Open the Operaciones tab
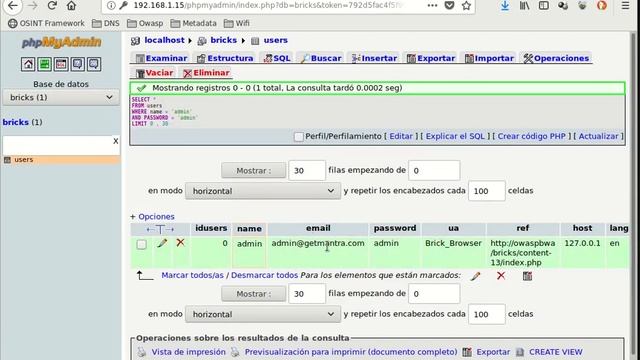The width and height of the screenshot is (640, 360). 556,58
